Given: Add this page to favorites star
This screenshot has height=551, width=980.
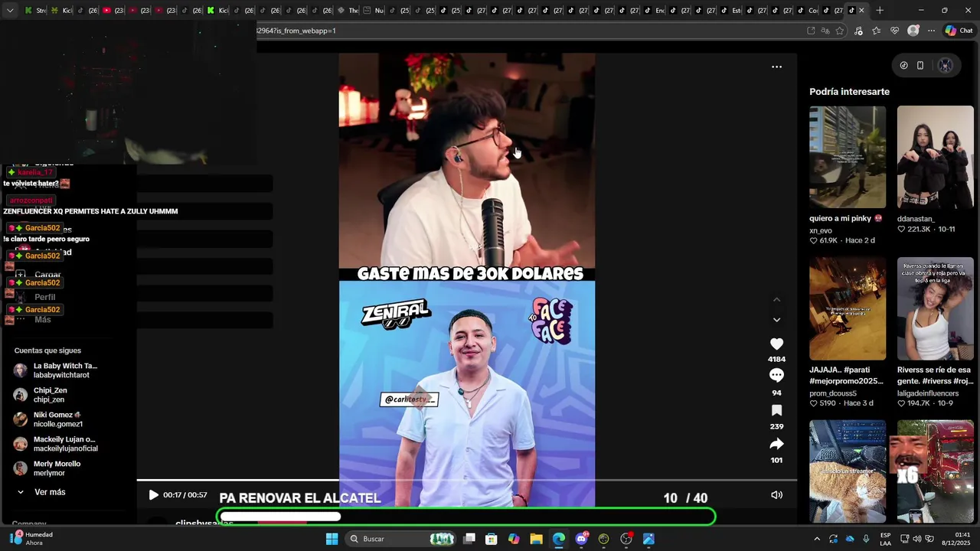Looking at the screenshot, I should point(840,31).
